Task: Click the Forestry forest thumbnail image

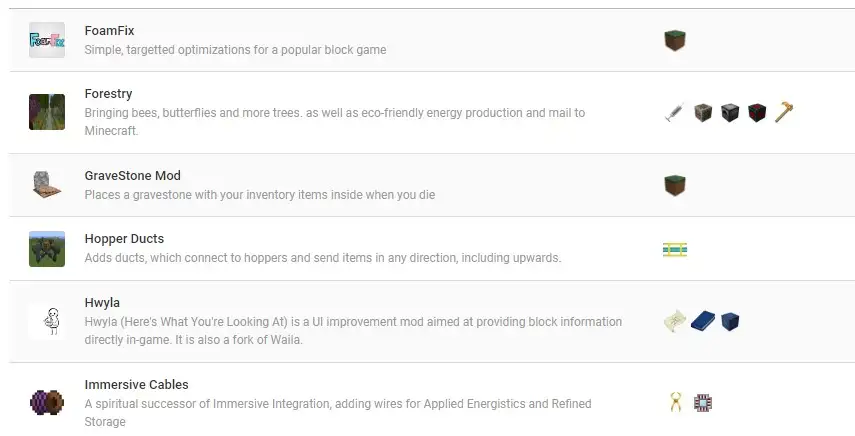Action: [47, 112]
